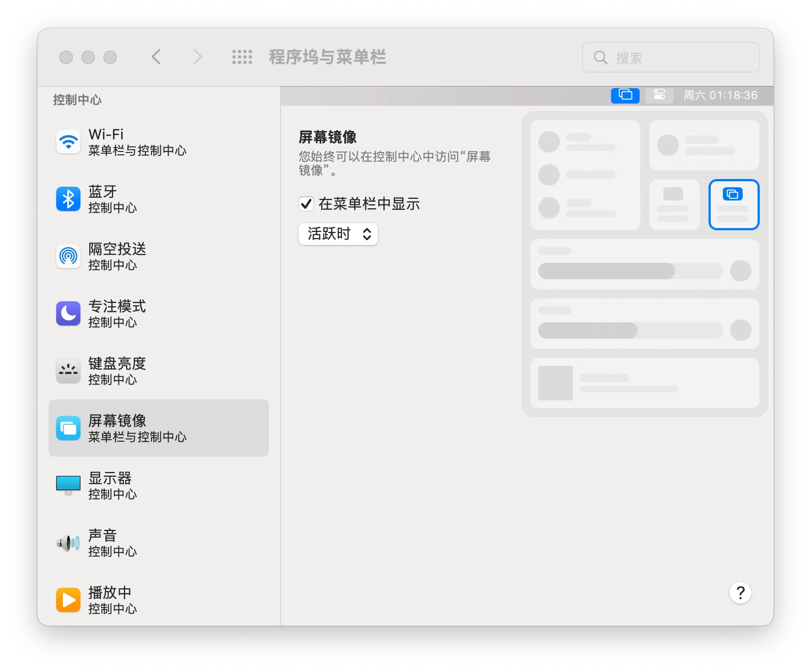Click the highlighted screen mirroring tile in preview
The height and width of the screenshot is (672, 811).
733,204
